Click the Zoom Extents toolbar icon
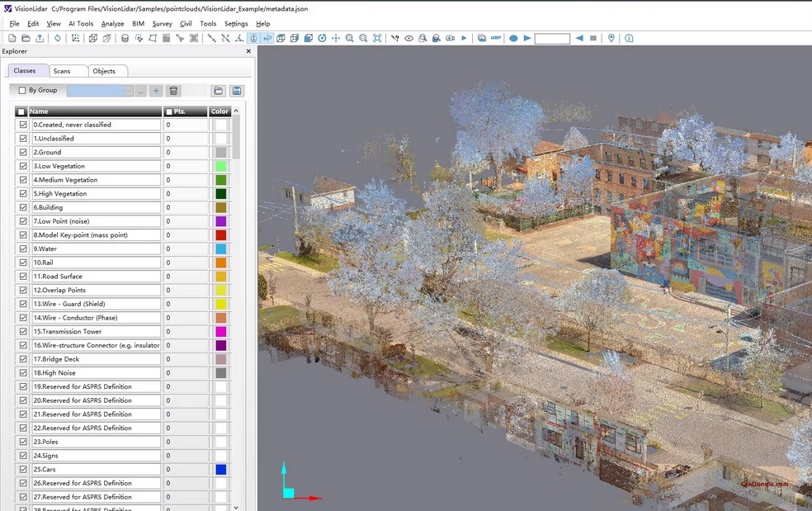The width and height of the screenshot is (812, 511). 375,38
